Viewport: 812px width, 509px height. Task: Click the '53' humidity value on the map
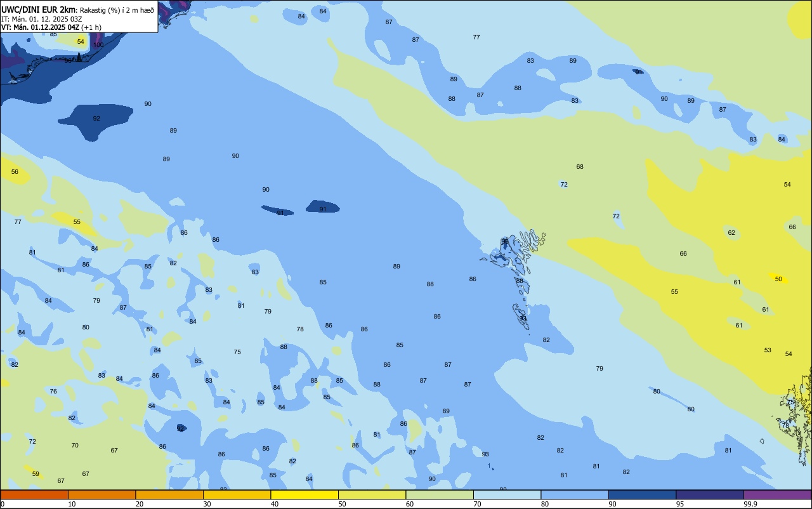768,350
